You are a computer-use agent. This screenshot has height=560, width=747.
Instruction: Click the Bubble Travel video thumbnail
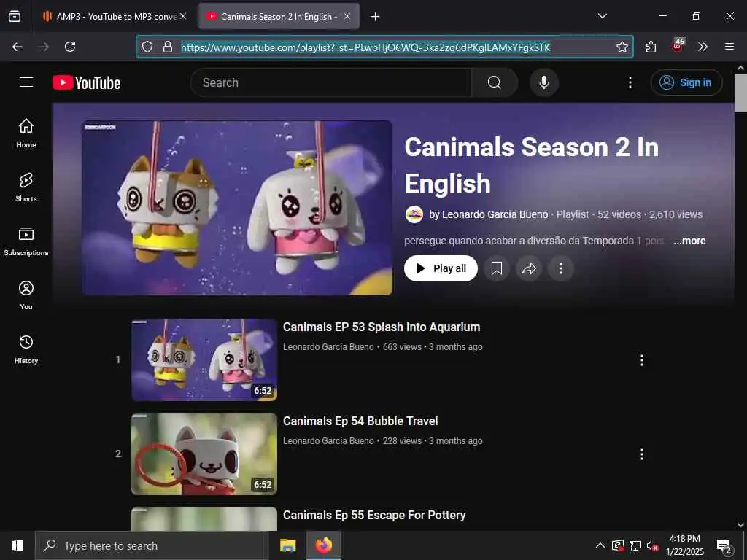click(204, 454)
